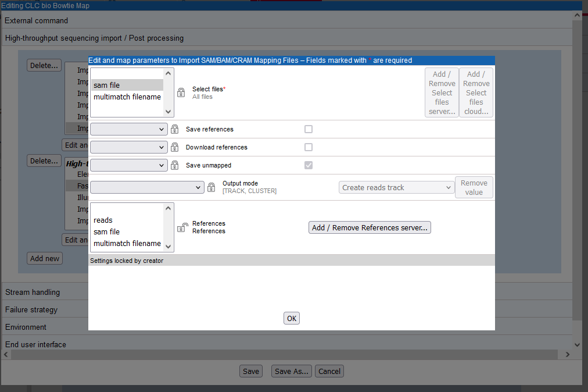Toggle the lock icon for Save unmapped
Viewport: 588px width, 392px height.
pos(174,165)
